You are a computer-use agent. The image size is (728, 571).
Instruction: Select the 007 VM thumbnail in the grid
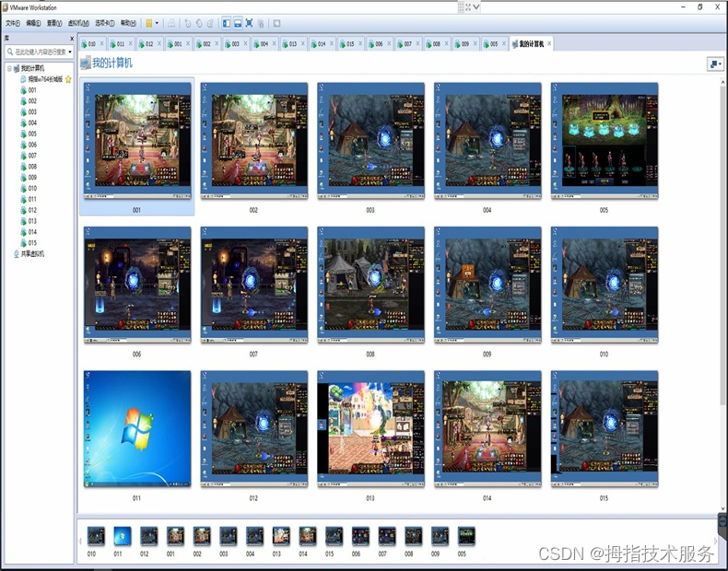click(254, 285)
